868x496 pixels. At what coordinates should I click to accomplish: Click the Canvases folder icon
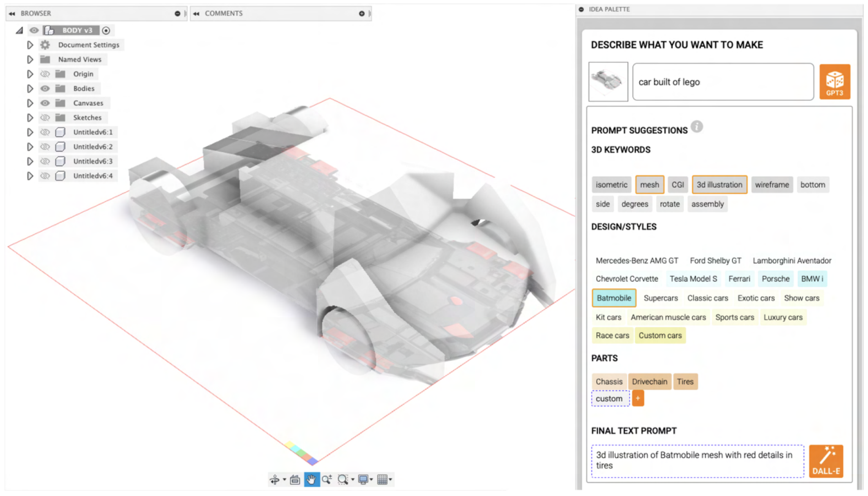60,103
